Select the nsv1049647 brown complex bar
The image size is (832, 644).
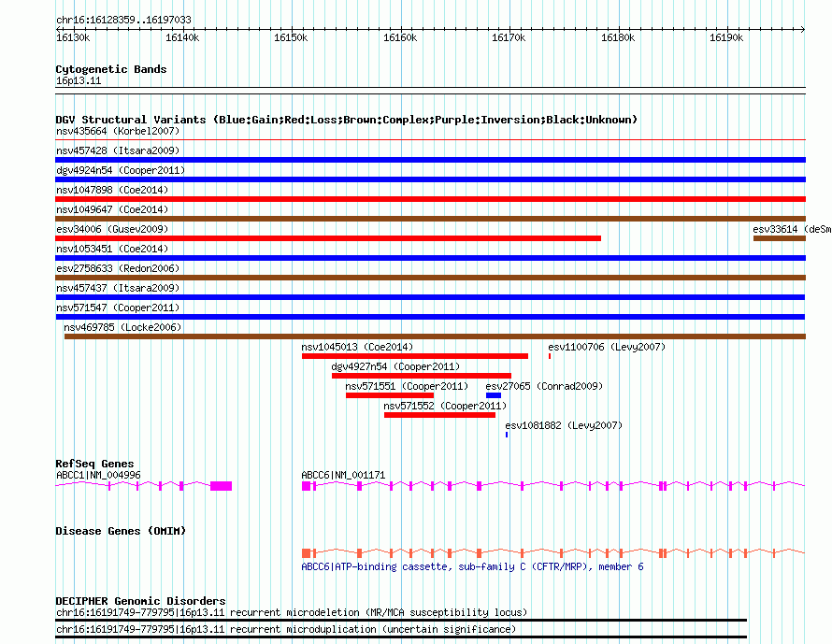430,219
